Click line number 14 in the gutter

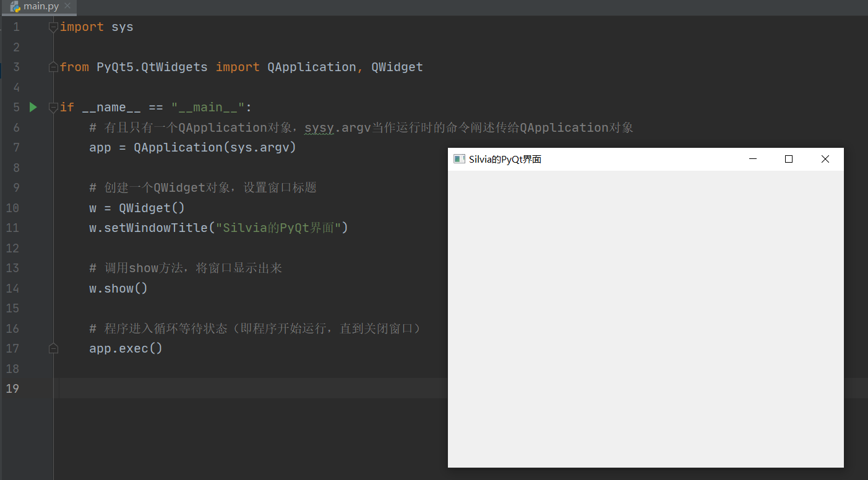pos(12,288)
